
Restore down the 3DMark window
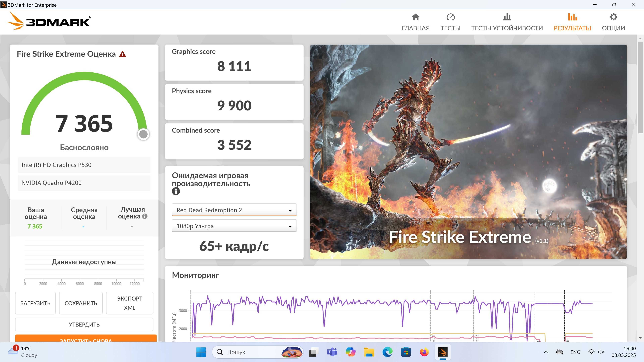pos(614,5)
